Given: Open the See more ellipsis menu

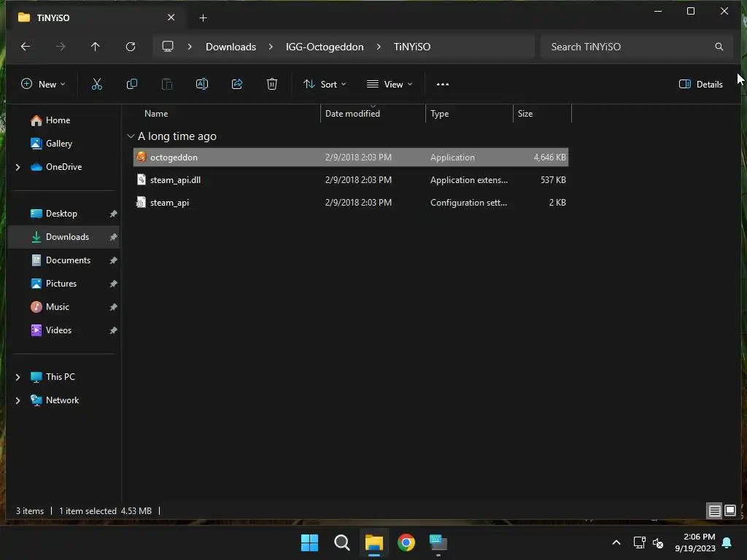Looking at the screenshot, I should pyautogui.click(x=443, y=85).
